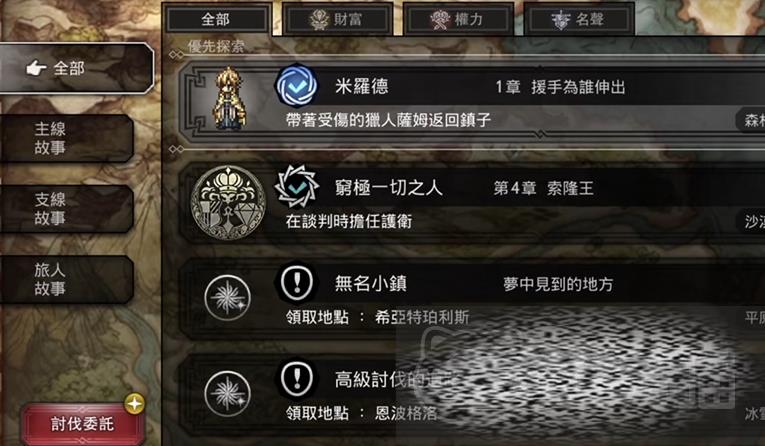765x446 pixels.
Task: Select 主線故事 in the sidebar
Action: pyautogui.click(x=65, y=138)
